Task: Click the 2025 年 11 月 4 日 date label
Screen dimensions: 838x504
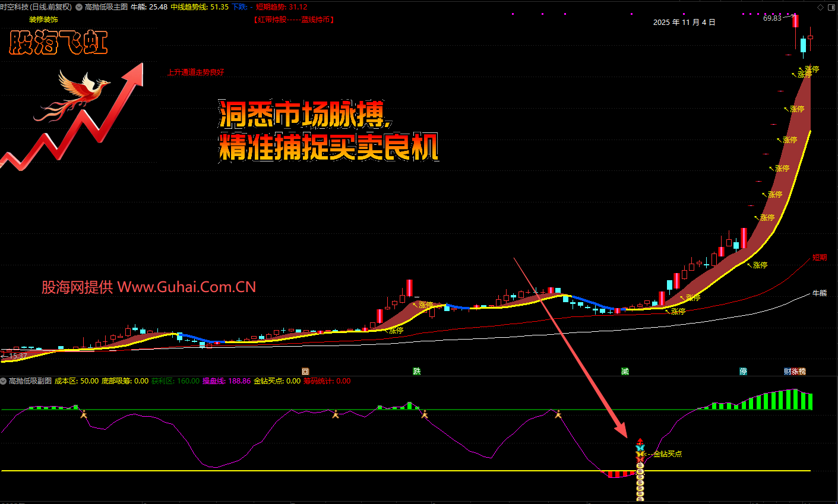Action: pos(684,23)
